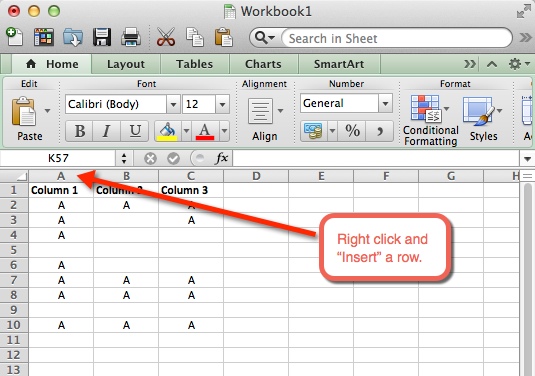Apply comma style number format

[x=380, y=131]
